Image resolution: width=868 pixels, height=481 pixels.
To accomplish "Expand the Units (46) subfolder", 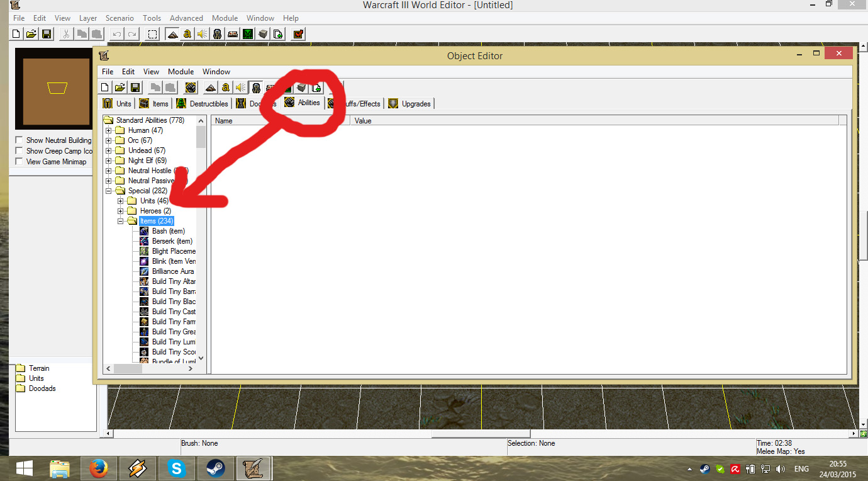I will 121,201.
